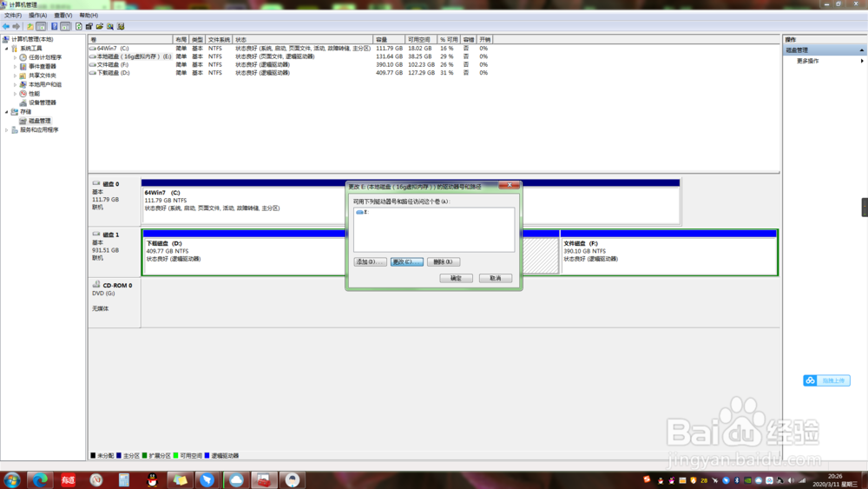This screenshot has width=868, height=489.
Task: Click Baidu cloud 拖拽上传 upload widget
Action: (x=826, y=380)
